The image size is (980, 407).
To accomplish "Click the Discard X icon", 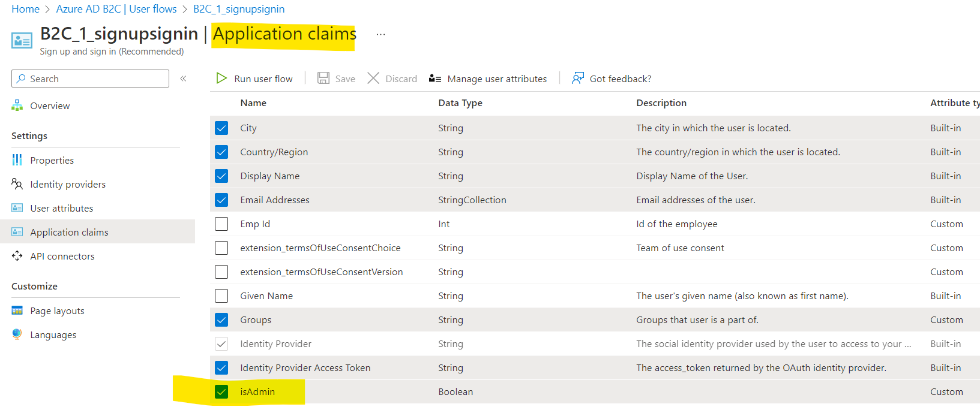I will (x=373, y=79).
